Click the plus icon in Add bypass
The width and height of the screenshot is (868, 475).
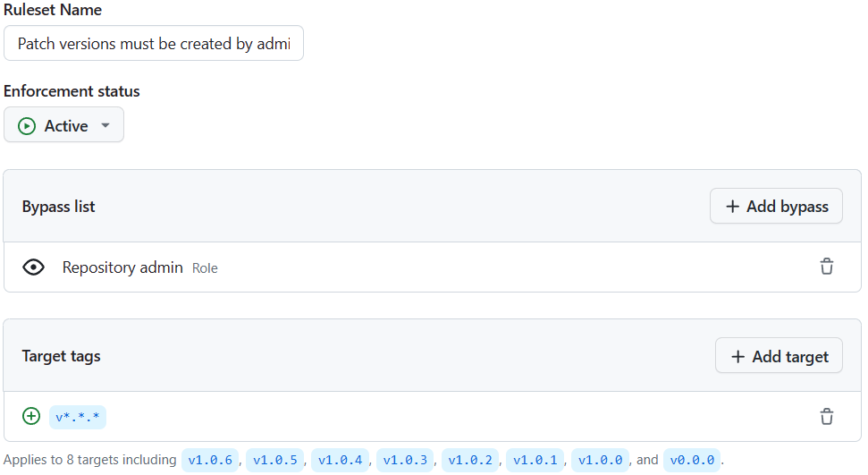[x=732, y=206]
